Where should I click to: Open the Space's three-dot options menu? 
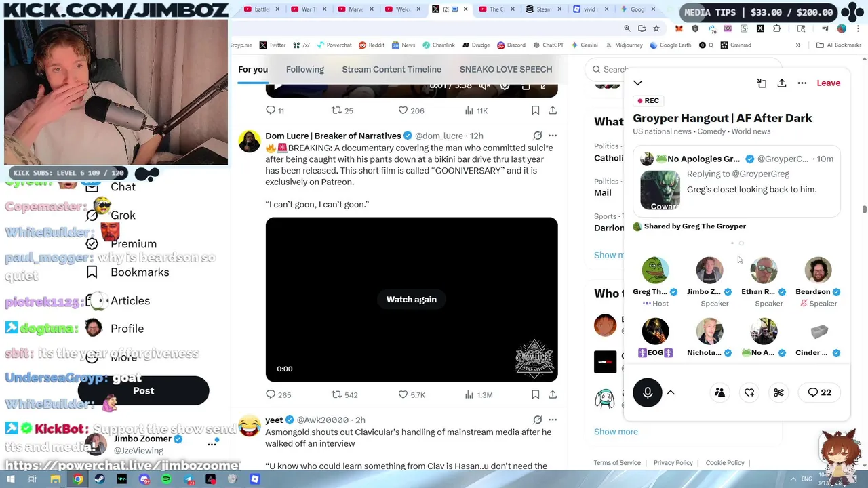coord(802,83)
